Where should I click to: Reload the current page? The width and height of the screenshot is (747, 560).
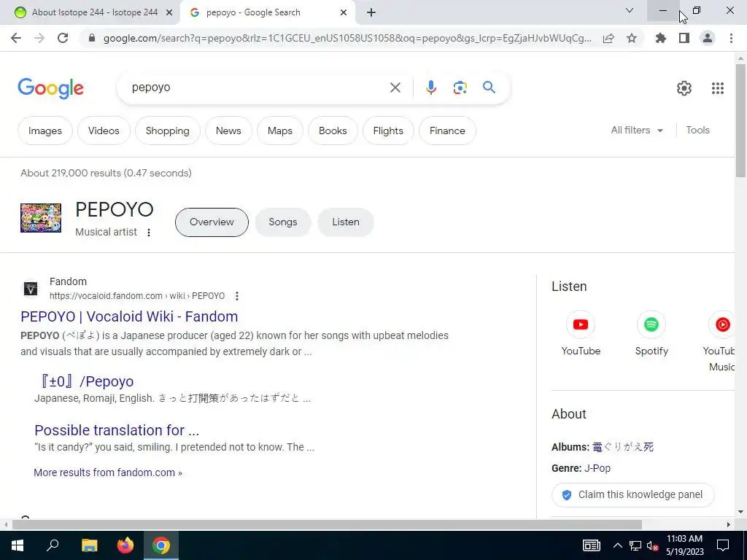coord(63,38)
